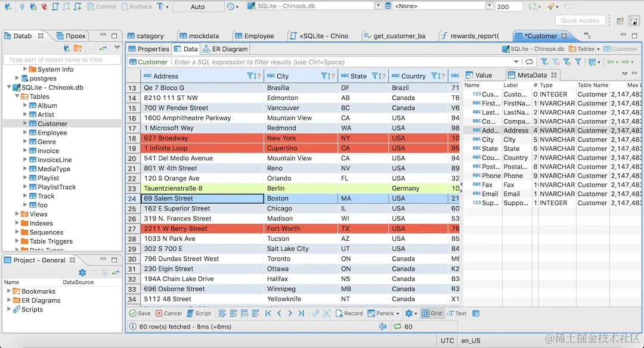
Task: Click the refresh filter arrows next to filter box
Action: [530, 62]
